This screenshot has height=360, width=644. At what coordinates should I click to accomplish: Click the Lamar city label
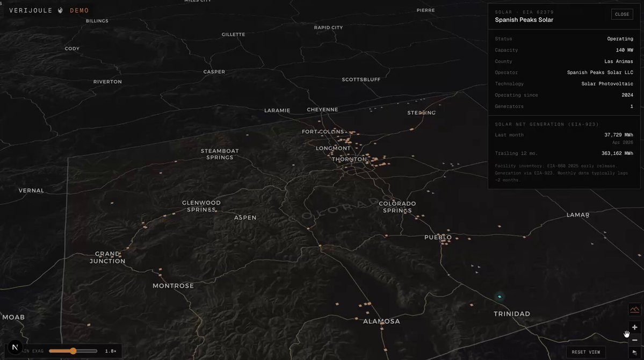[x=578, y=215]
